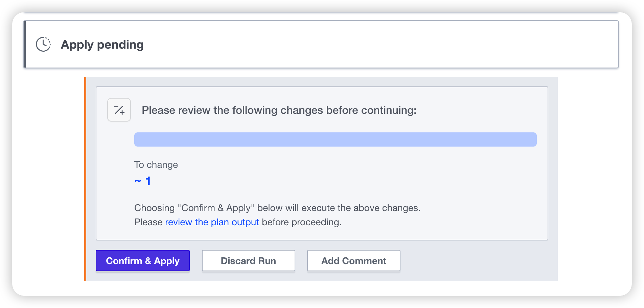Add a comment to the run
This screenshot has height=308, width=644.
(354, 260)
